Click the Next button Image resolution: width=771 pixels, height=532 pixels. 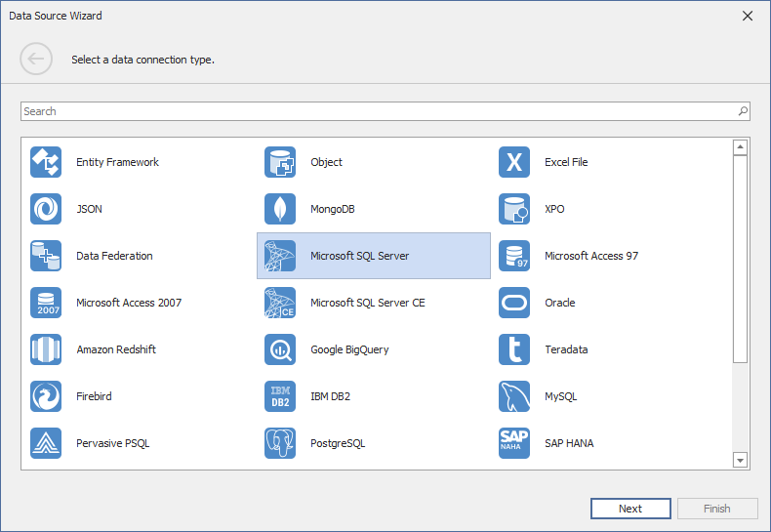(630, 509)
